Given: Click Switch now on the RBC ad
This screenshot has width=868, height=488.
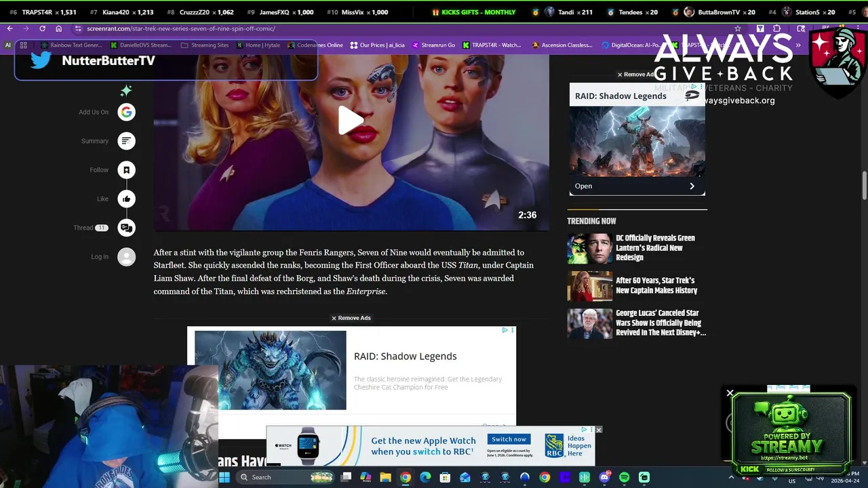Looking at the screenshot, I should [509, 439].
